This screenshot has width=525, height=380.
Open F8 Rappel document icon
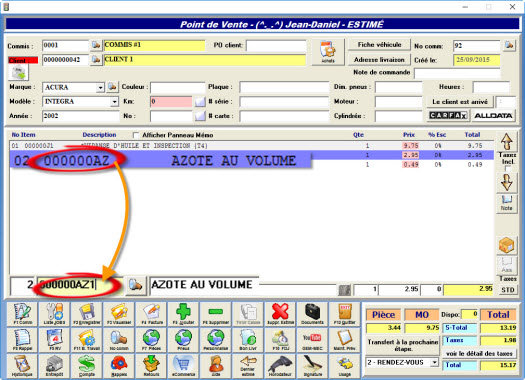[x=22, y=339]
